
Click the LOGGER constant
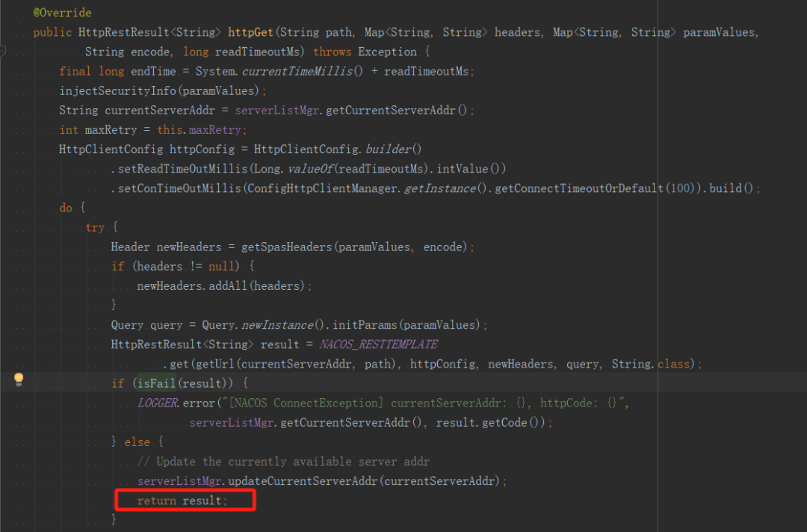point(158,403)
